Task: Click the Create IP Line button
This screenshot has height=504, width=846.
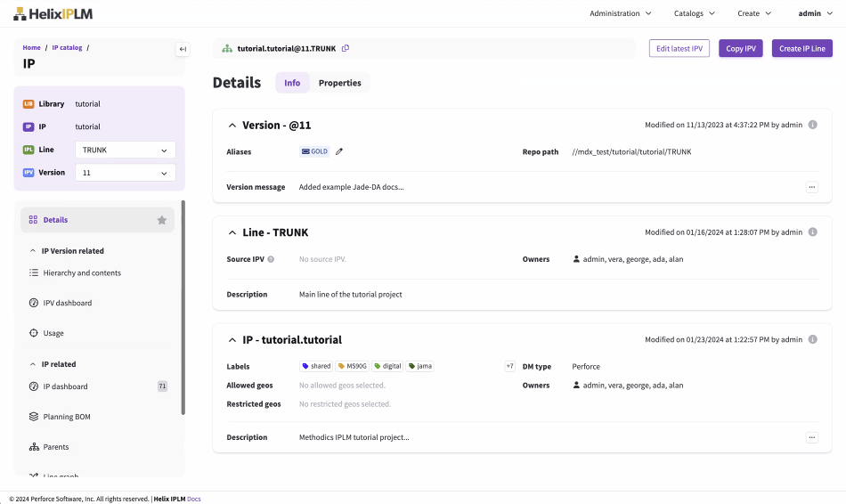Action: (801, 48)
